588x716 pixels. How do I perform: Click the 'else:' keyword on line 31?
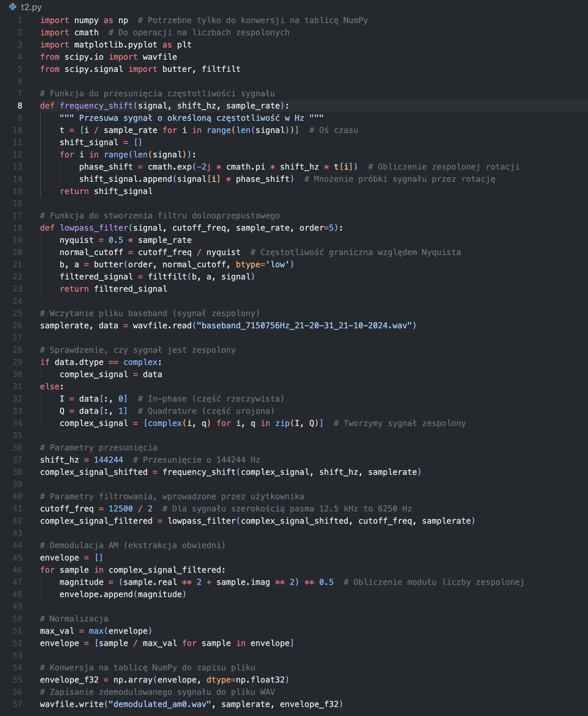[50, 387]
